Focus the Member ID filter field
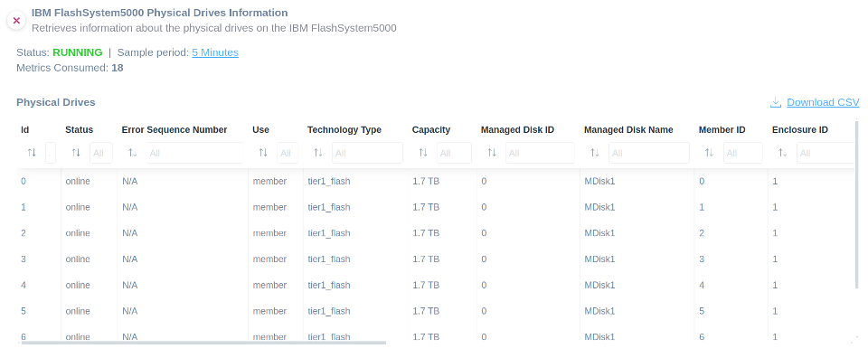Screen dimensions: 868x358 (x=743, y=153)
